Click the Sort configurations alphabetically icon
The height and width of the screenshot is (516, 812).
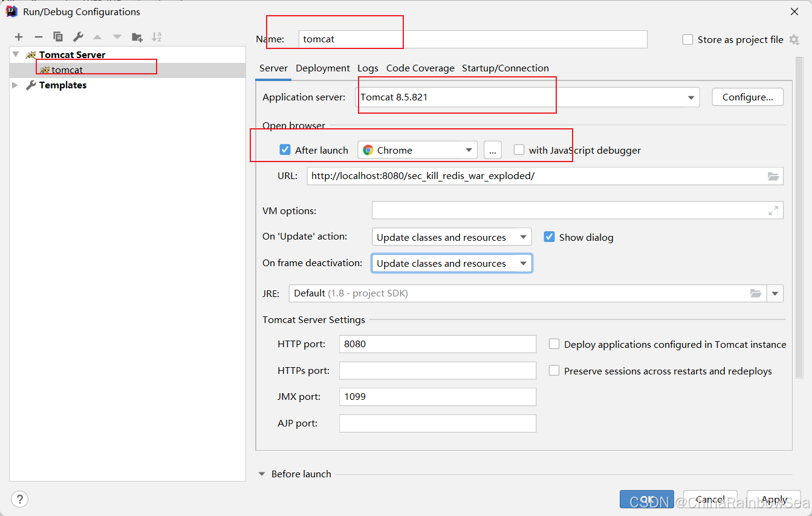point(157,37)
